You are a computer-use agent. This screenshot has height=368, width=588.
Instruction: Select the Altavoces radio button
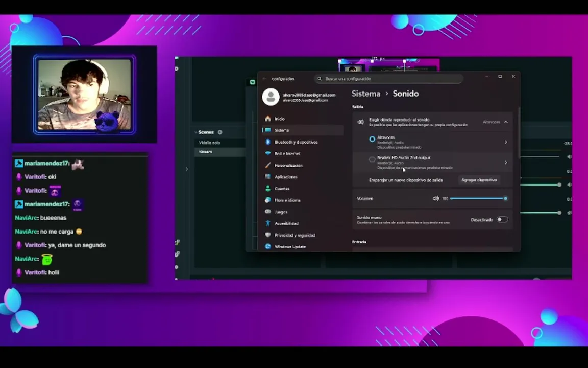click(x=372, y=139)
